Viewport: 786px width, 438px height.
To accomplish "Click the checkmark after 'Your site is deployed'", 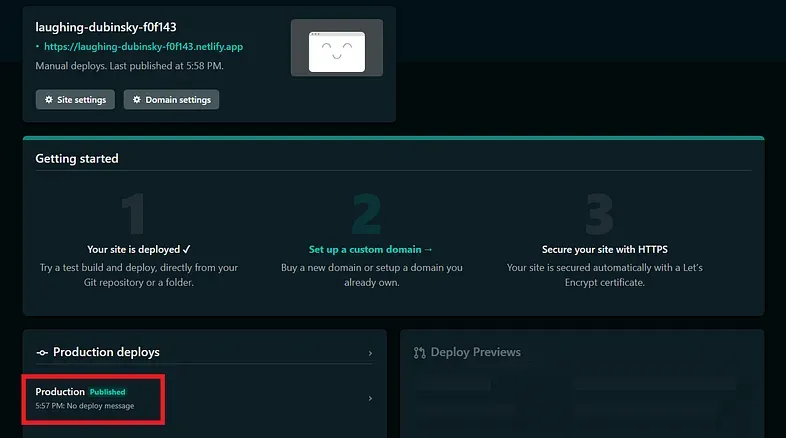I will [187, 249].
